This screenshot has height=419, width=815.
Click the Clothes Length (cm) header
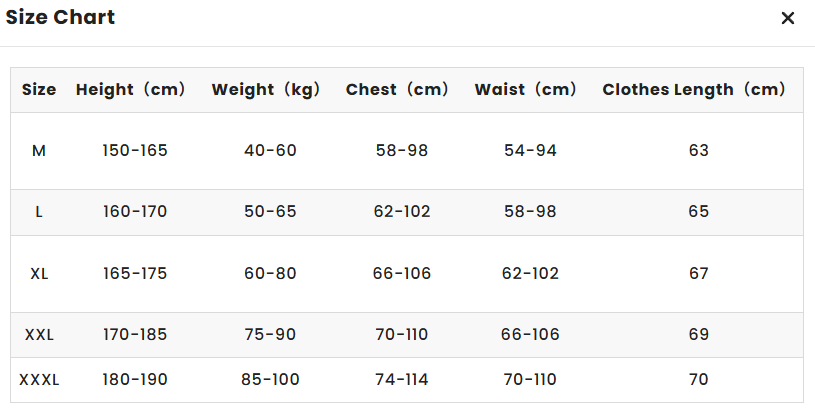[694, 89]
